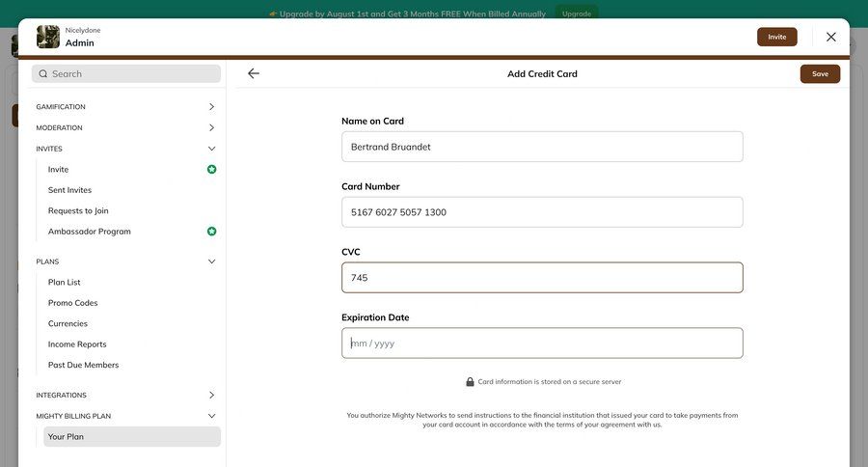Click the Search field in the sidebar

click(125, 73)
